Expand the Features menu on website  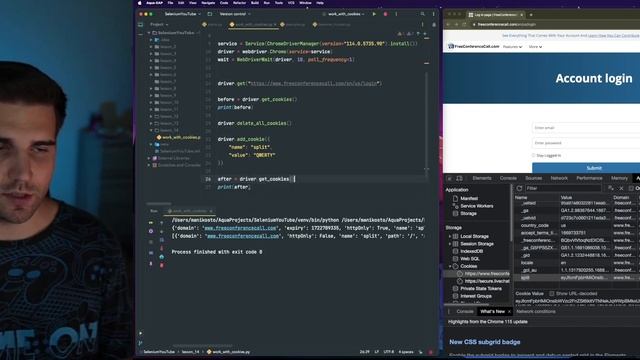(x=512, y=47)
